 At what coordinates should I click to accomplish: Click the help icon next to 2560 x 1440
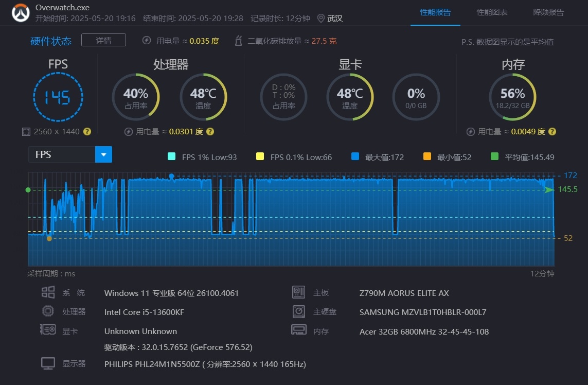click(87, 131)
